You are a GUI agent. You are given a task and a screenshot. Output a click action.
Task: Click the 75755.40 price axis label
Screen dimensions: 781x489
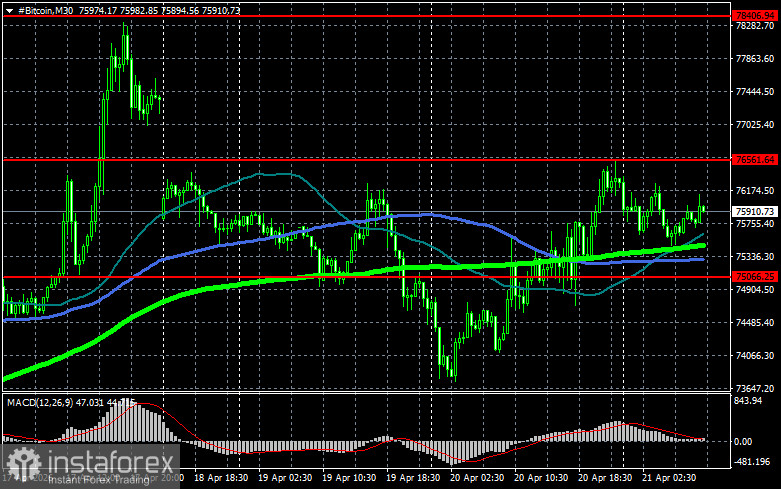pyautogui.click(x=755, y=224)
